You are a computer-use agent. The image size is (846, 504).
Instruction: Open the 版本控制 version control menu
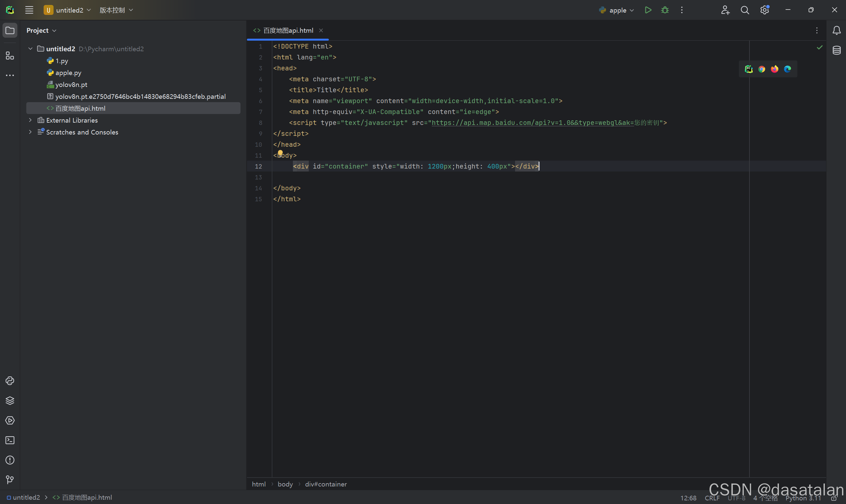click(x=116, y=10)
